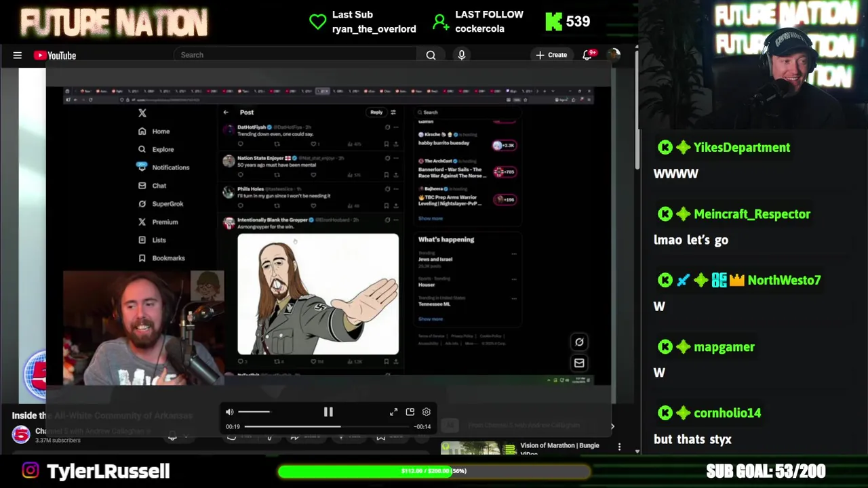The height and width of the screenshot is (488, 868).
Task: Bookmark the Phills Holes post
Action: (387, 205)
